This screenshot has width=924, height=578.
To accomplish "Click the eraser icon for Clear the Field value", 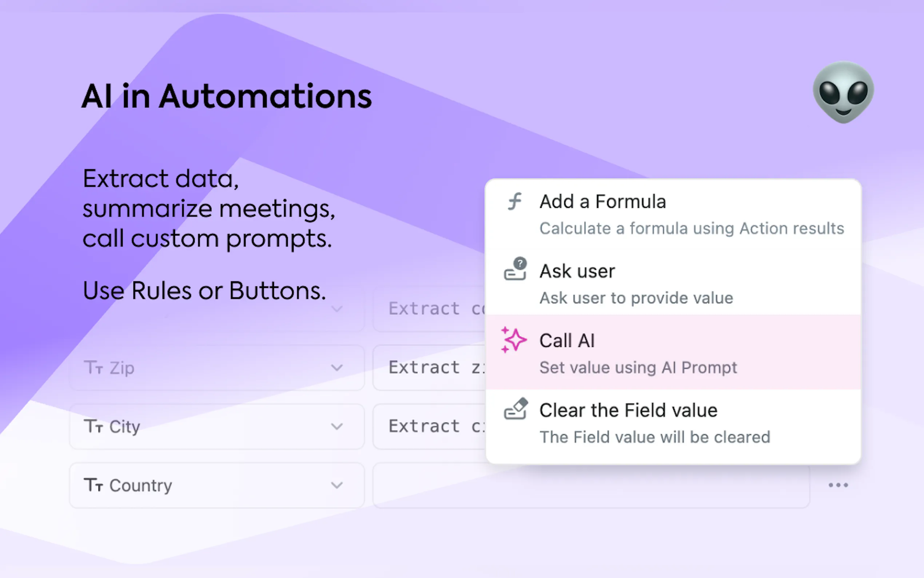I will point(515,409).
